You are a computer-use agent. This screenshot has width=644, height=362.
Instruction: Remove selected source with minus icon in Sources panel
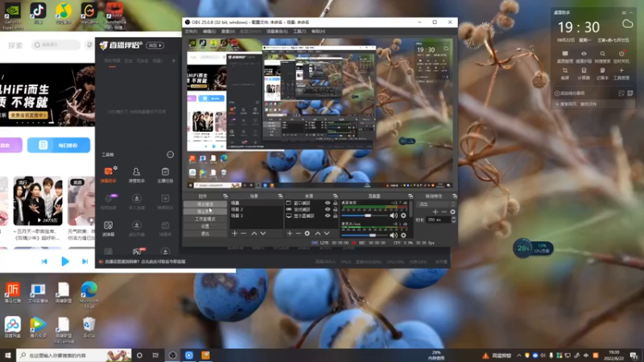point(298,233)
